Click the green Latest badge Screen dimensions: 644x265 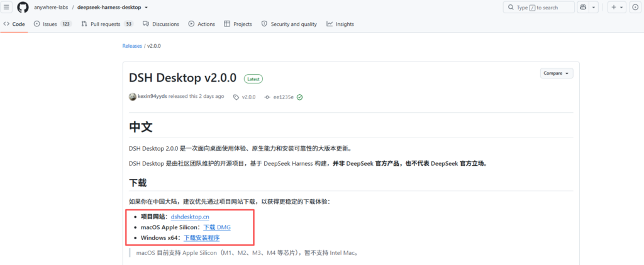pyautogui.click(x=253, y=78)
